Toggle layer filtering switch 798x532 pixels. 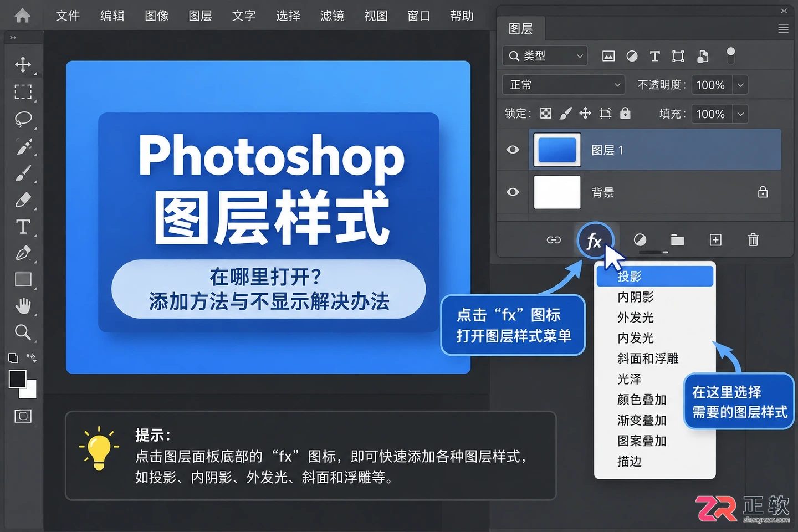pyautogui.click(x=731, y=55)
